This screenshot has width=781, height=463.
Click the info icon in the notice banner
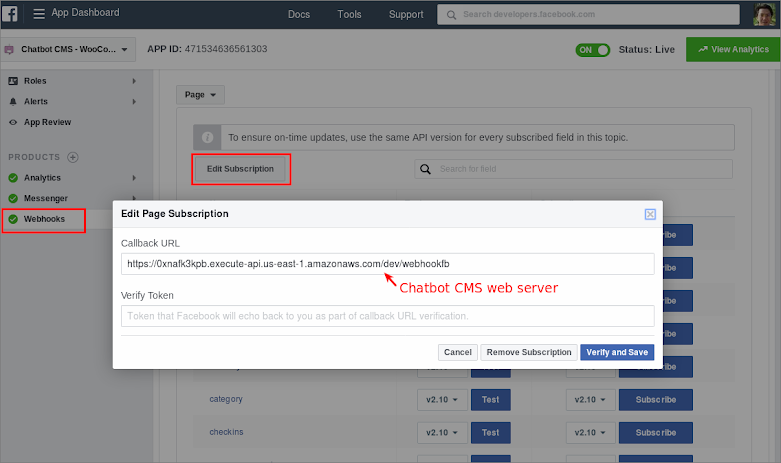click(207, 137)
